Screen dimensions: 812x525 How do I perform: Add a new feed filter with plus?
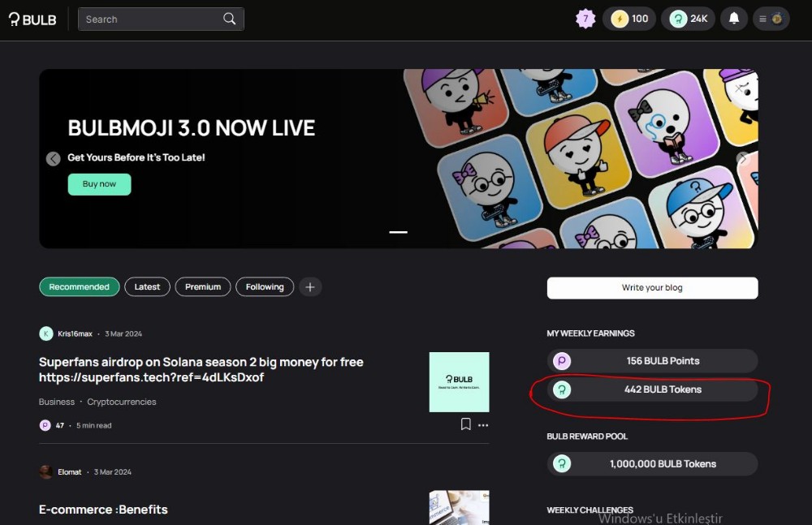tap(310, 286)
